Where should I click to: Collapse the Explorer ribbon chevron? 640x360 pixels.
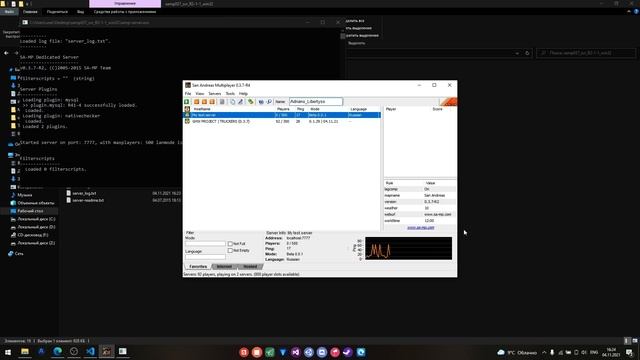click(629, 12)
